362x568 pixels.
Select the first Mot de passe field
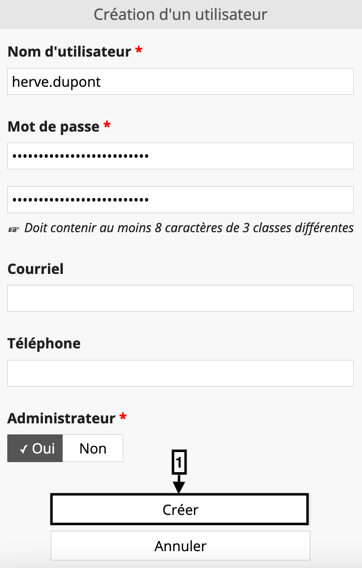[x=180, y=156]
